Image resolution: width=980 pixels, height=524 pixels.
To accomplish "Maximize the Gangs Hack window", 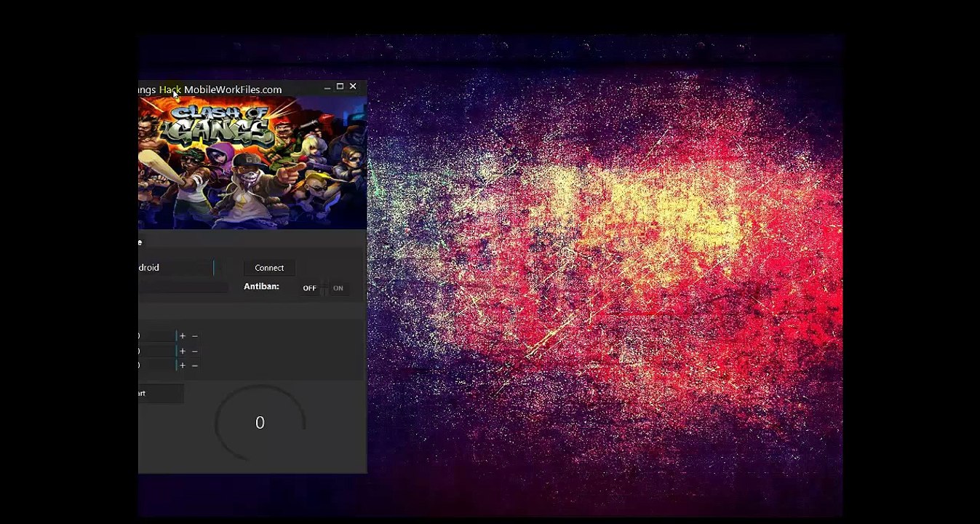I will pos(340,87).
